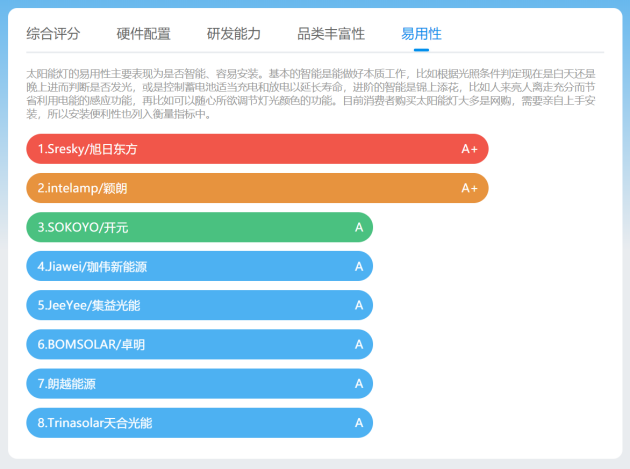Click the A+ grade on Sresky bar
Image resolution: width=630 pixels, height=469 pixels.
pyautogui.click(x=469, y=149)
